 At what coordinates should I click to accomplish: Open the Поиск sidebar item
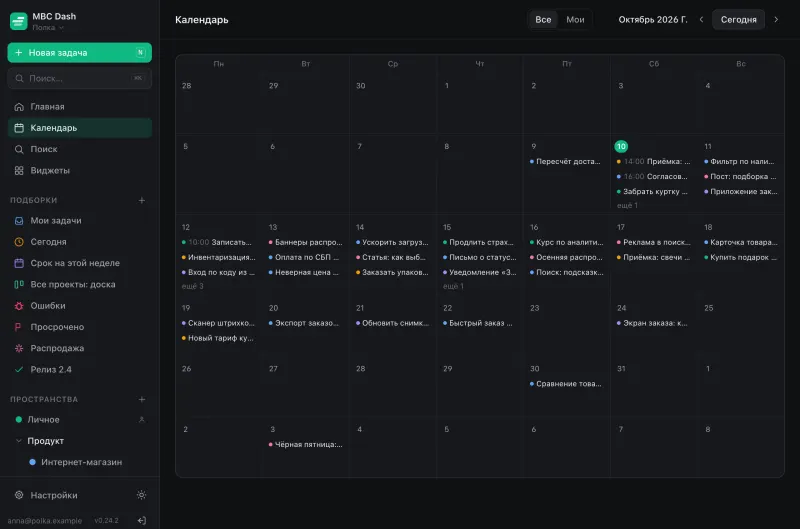click(80, 149)
